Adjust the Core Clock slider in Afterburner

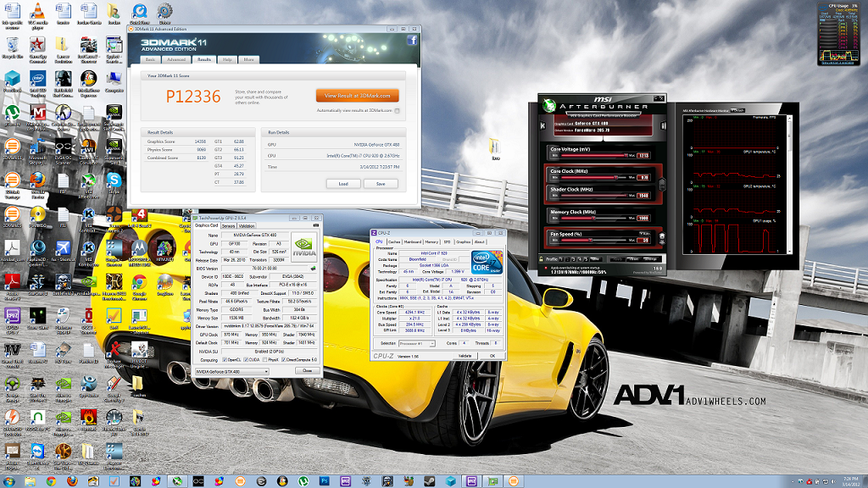coord(594,178)
